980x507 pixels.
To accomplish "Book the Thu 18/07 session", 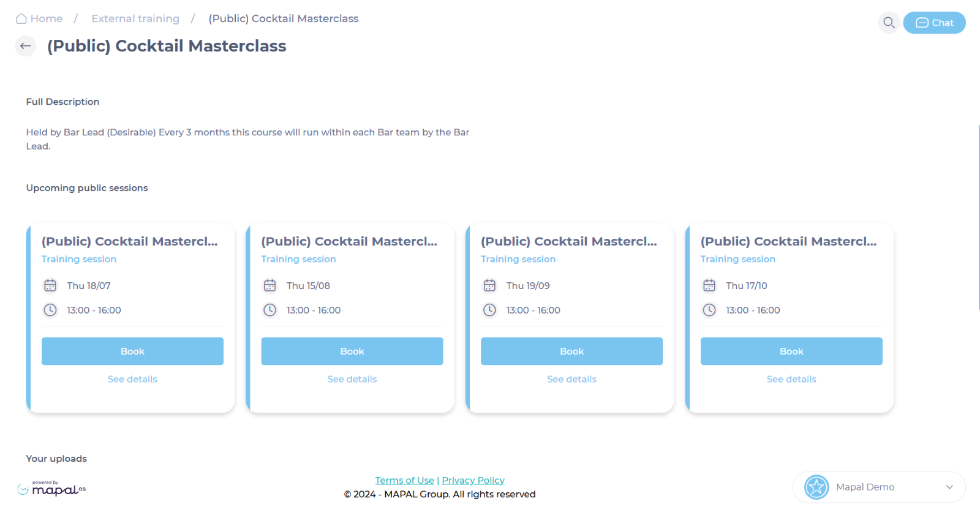I will pos(132,351).
